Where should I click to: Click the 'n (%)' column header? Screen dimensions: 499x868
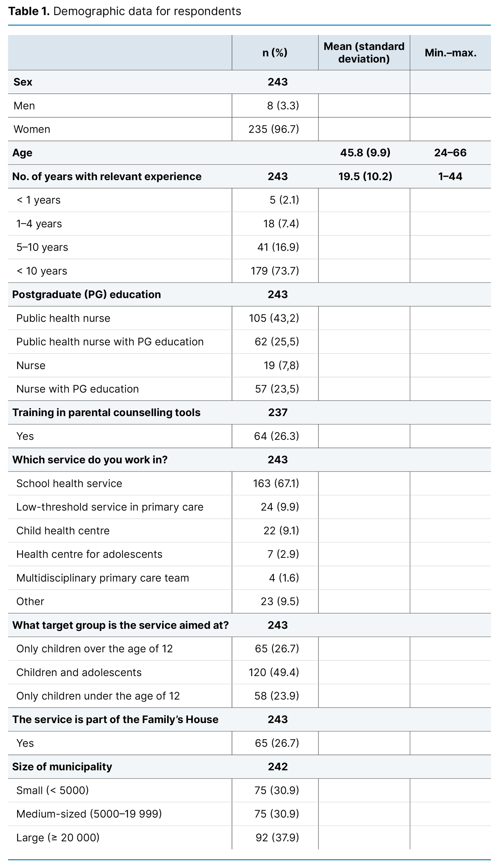coord(275,53)
